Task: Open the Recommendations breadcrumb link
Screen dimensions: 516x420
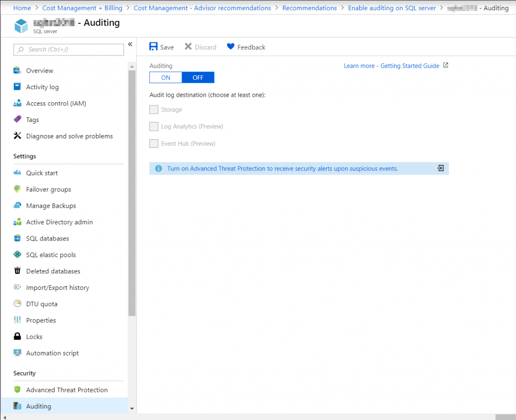Action: click(309, 8)
